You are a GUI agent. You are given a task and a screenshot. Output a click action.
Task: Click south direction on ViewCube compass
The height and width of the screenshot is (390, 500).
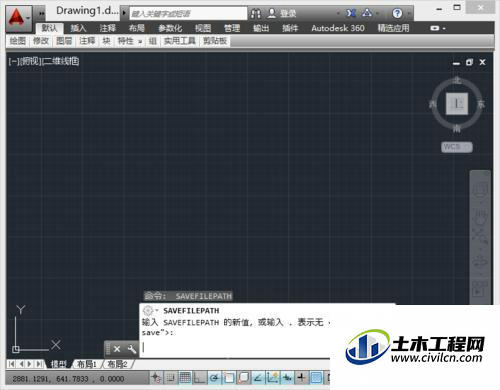click(457, 128)
